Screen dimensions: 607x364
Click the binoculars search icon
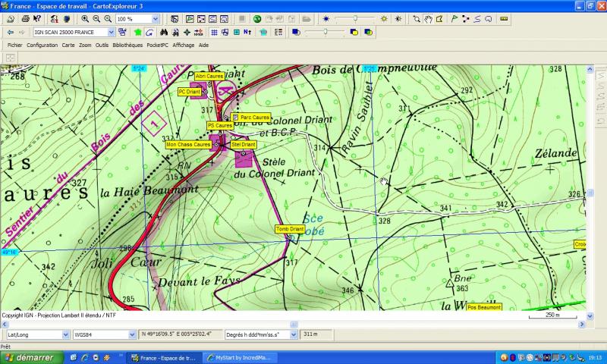[164, 32]
